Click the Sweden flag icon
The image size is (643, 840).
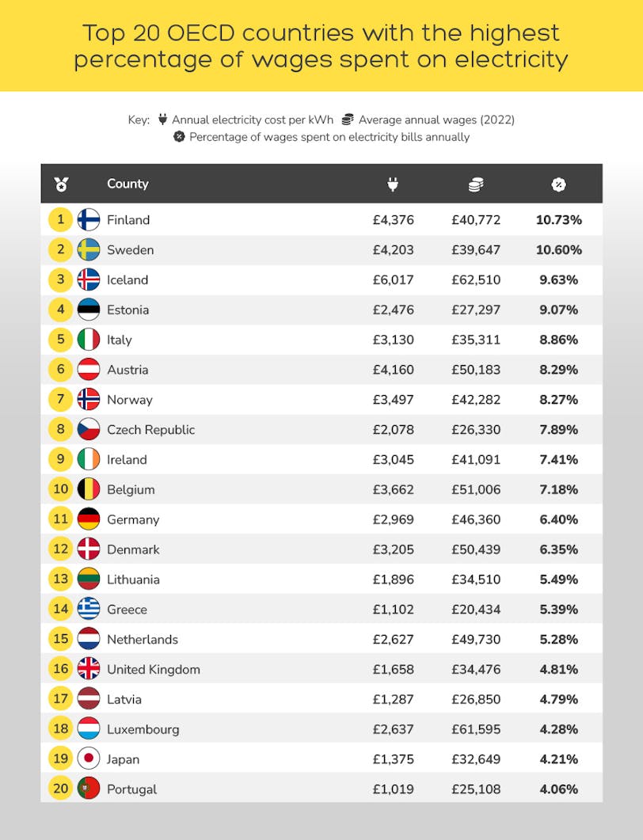coord(89,250)
